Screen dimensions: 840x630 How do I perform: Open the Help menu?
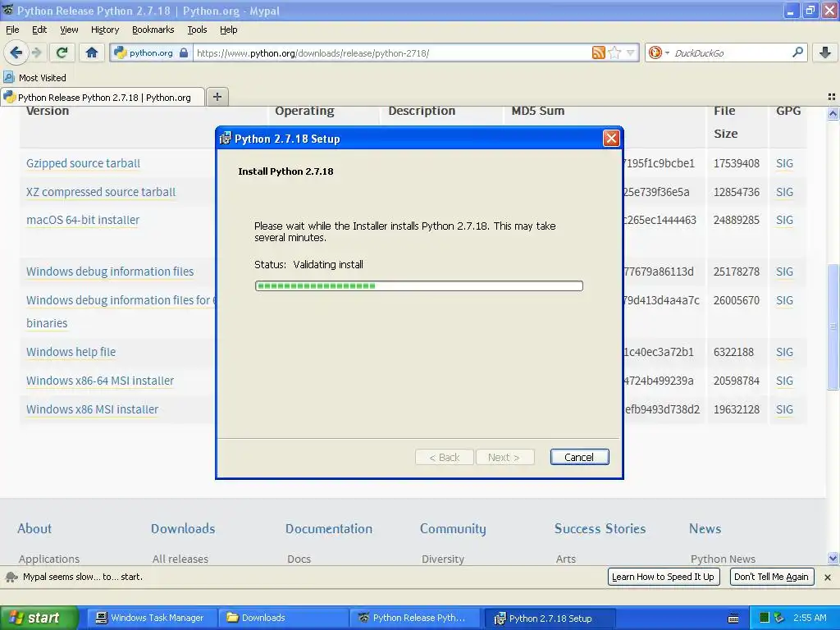coord(228,30)
